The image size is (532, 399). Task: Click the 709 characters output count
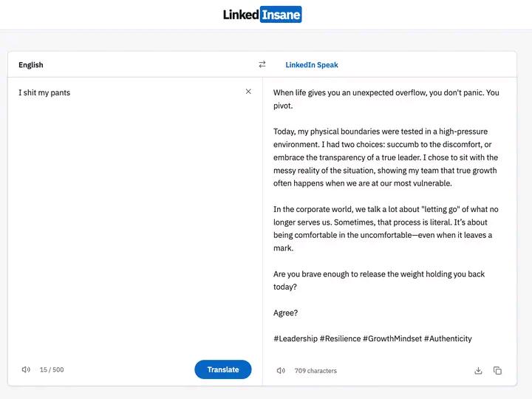pos(316,370)
